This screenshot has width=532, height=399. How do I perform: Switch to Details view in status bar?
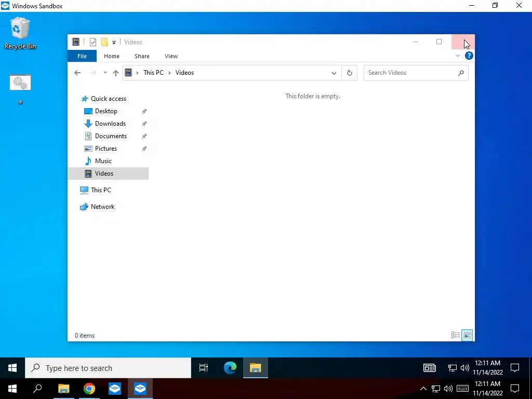click(x=455, y=335)
